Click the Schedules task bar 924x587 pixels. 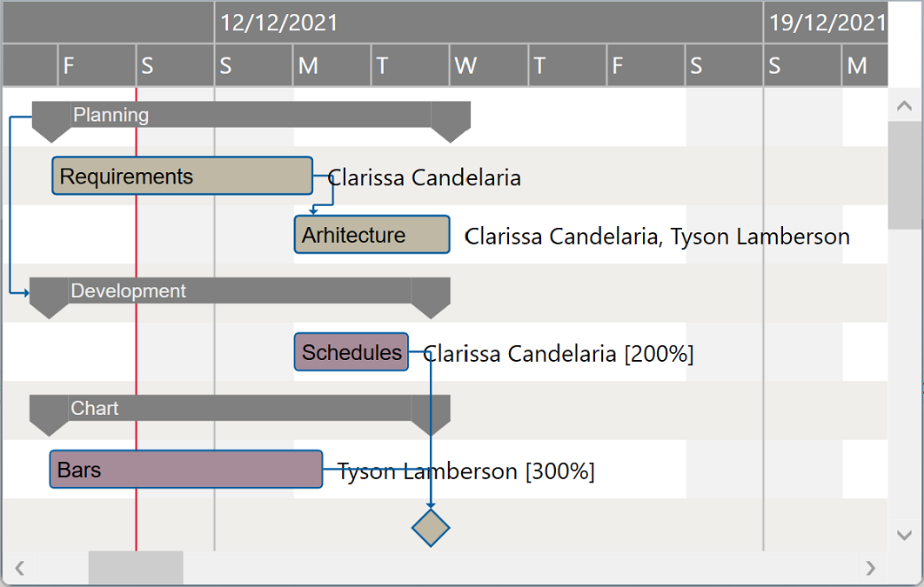351,352
